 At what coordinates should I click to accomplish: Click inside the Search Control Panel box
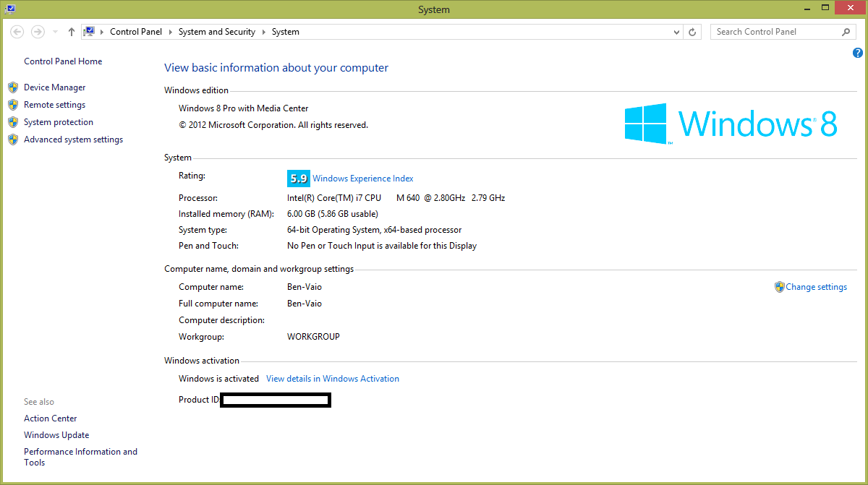pyautogui.click(x=767, y=31)
